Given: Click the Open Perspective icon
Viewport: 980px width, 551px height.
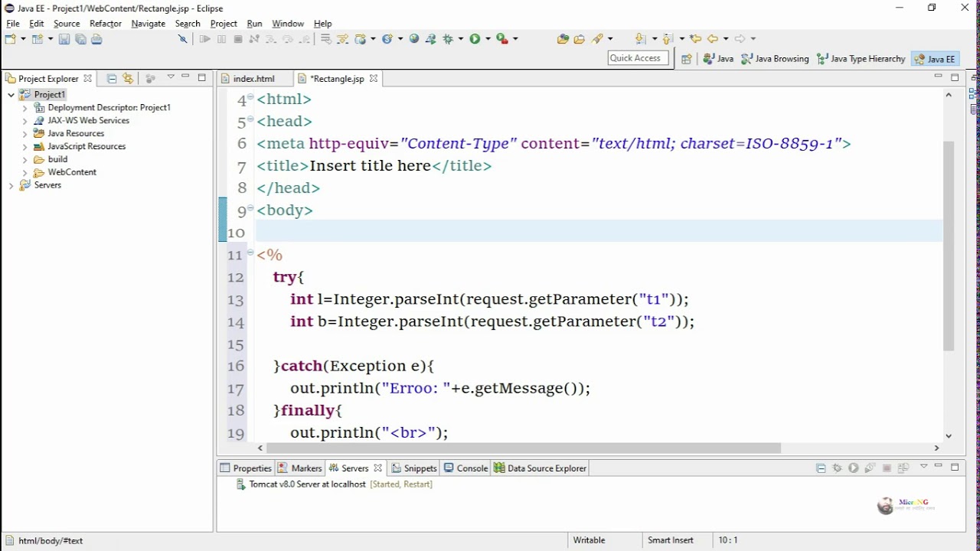Looking at the screenshot, I should tap(686, 58).
